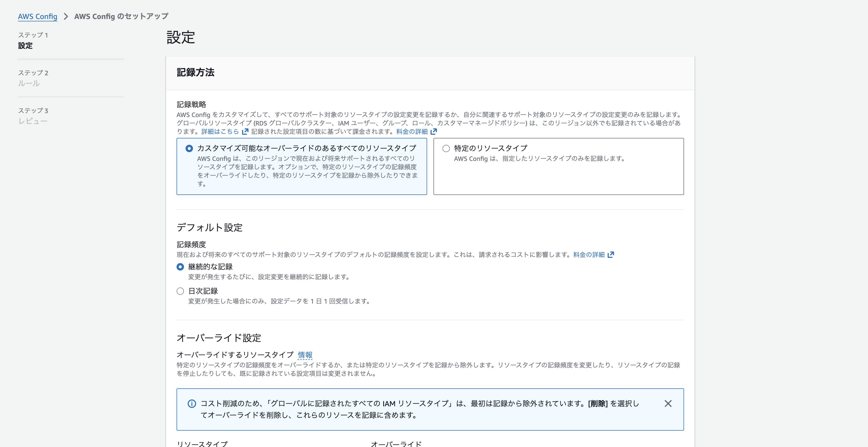Select 特定のリソースタイプ radio option
Image resolution: width=868 pixels, height=447 pixels.
[x=446, y=148]
